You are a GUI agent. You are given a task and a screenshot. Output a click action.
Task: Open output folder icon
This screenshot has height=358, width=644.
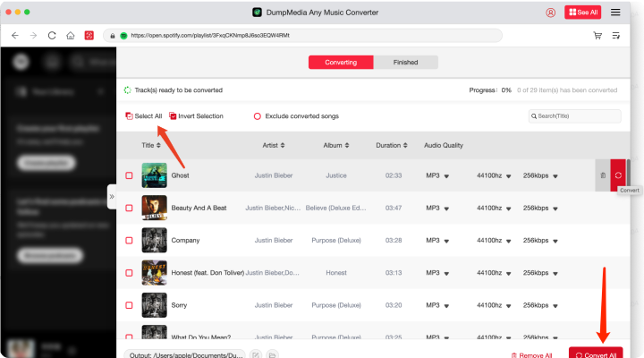coord(272,354)
